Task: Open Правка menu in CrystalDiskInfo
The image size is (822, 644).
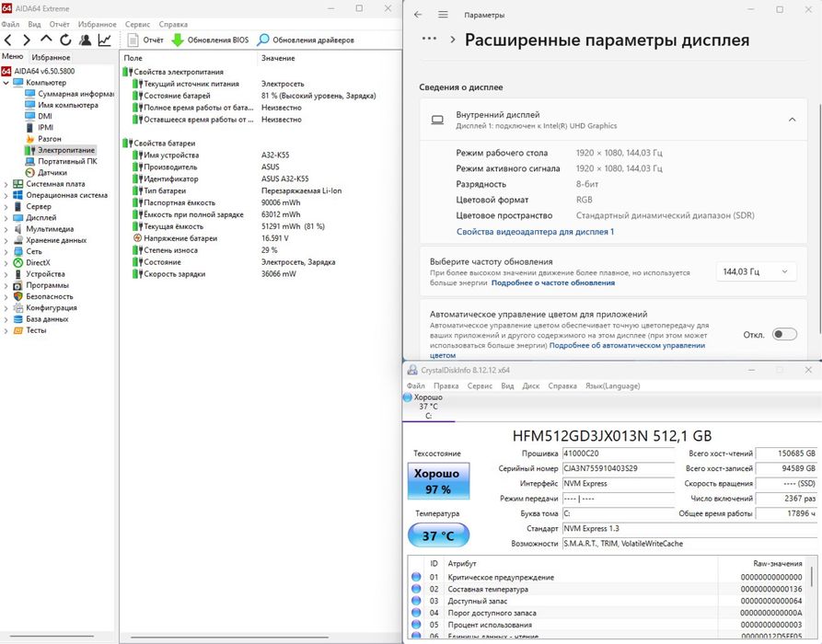Action: [446, 385]
